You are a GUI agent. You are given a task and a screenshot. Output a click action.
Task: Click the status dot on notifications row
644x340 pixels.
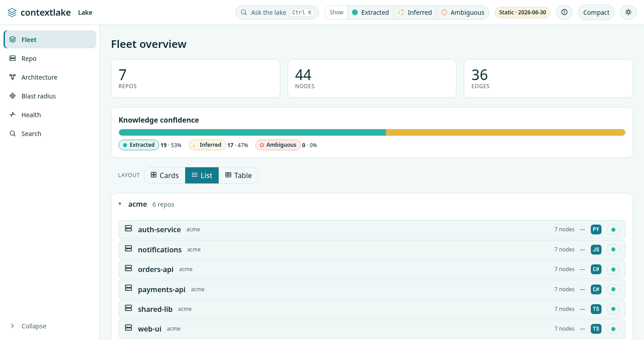tap(613, 250)
